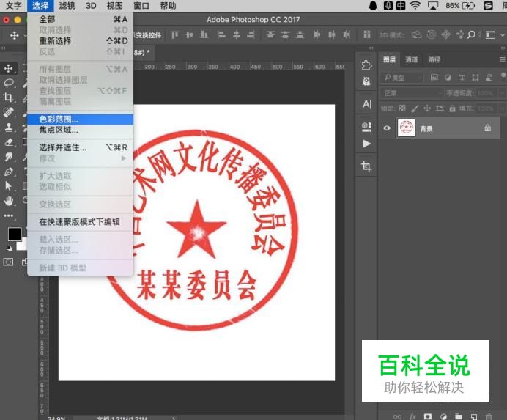Viewport: 507px width, 420px height.
Task: Open the 正常 blend mode dropdown
Action: coord(412,93)
